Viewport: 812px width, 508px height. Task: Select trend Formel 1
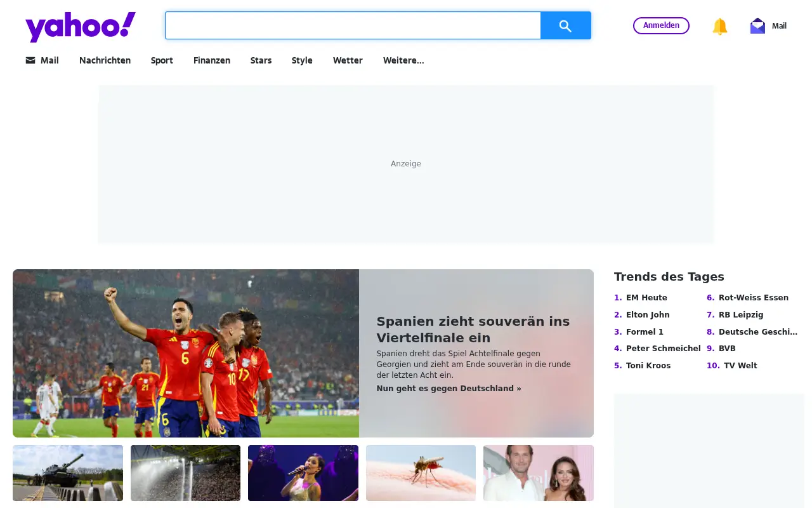(645, 332)
